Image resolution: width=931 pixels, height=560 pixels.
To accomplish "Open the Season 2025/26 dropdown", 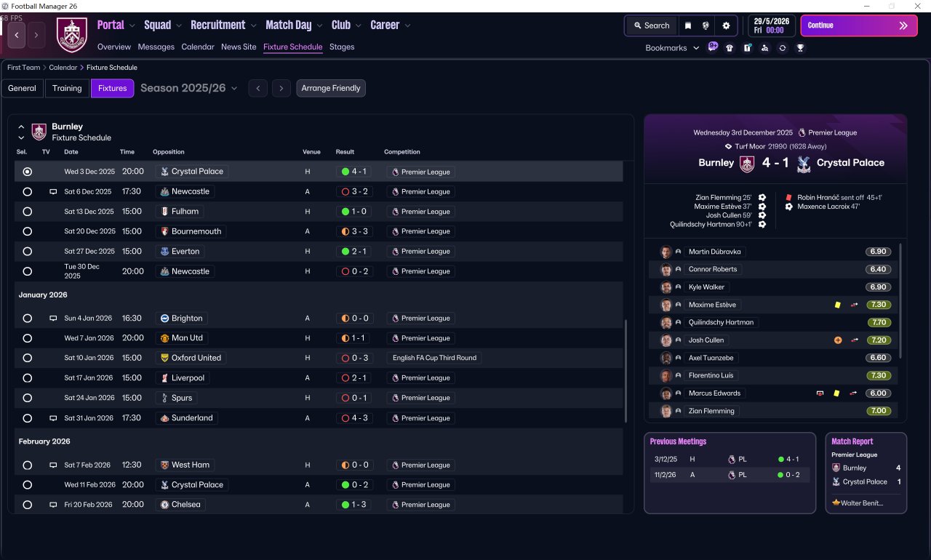I will (189, 88).
